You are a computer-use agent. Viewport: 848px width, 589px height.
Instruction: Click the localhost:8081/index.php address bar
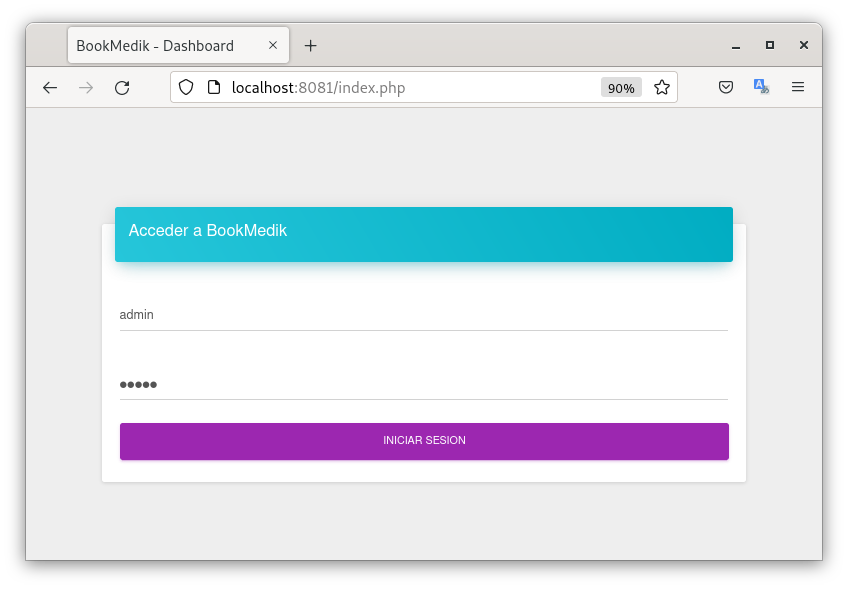click(x=400, y=88)
